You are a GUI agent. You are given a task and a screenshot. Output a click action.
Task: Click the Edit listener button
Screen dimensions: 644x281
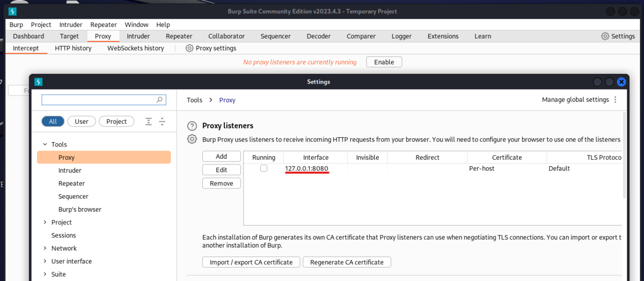[221, 170]
